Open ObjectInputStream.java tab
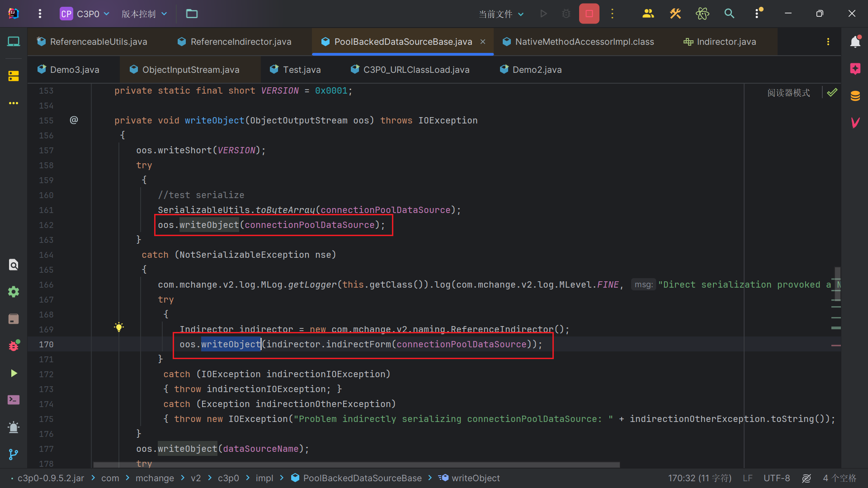Viewport: 868px width, 488px height. coord(184,70)
